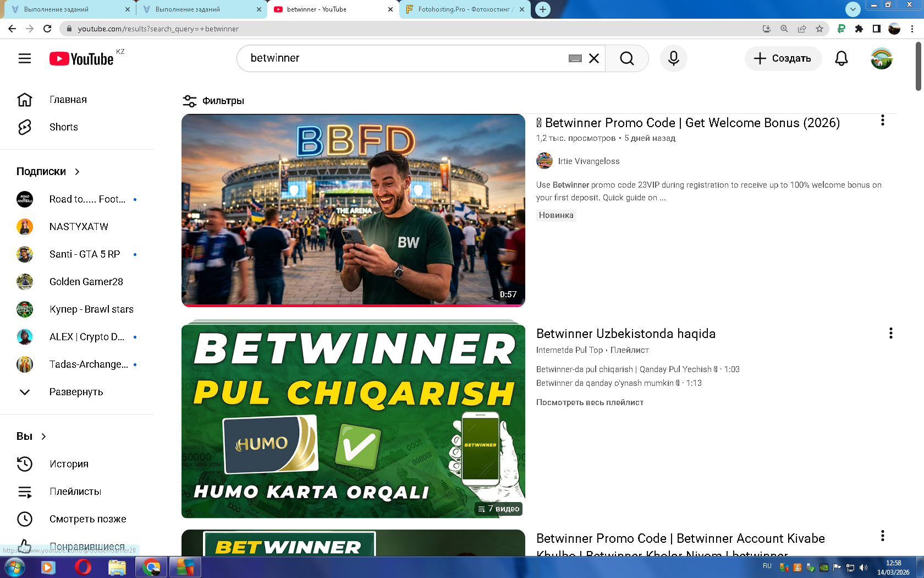Open the Создать create menu
The height and width of the screenshot is (578, 924).
783,58
